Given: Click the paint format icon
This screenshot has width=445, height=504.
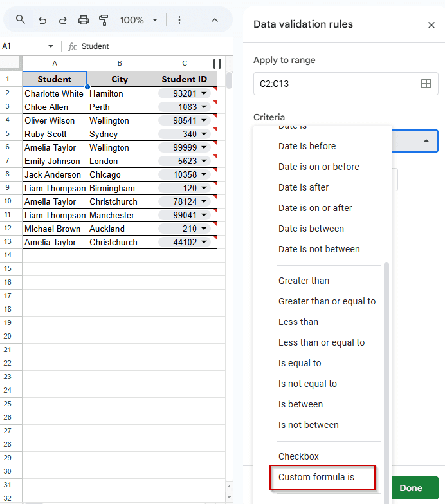Looking at the screenshot, I should point(104,20).
